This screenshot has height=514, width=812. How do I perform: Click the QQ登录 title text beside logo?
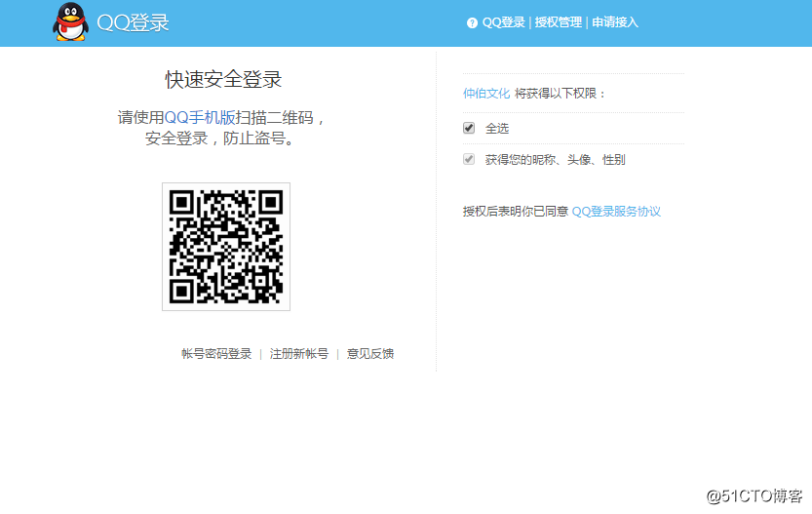click(x=134, y=22)
